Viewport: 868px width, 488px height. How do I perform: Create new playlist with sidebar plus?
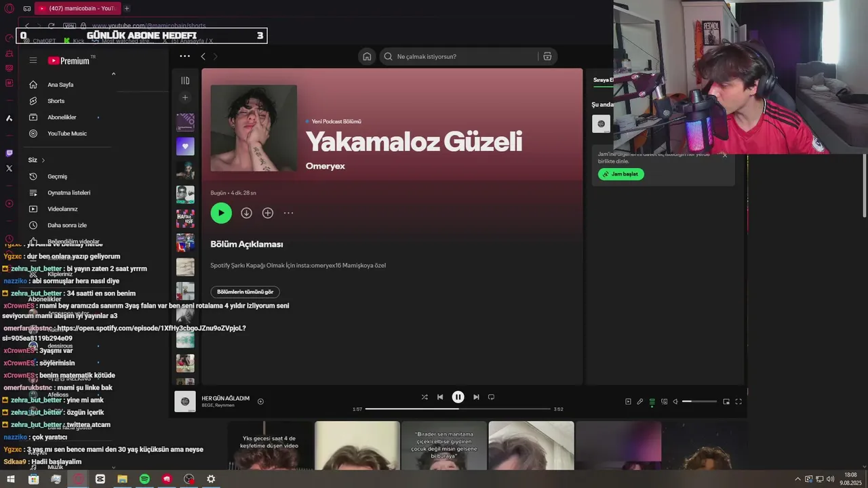click(x=185, y=98)
